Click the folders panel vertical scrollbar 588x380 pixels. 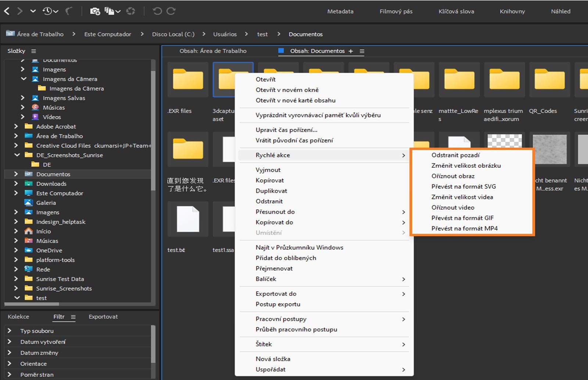pyautogui.click(x=153, y=131)
